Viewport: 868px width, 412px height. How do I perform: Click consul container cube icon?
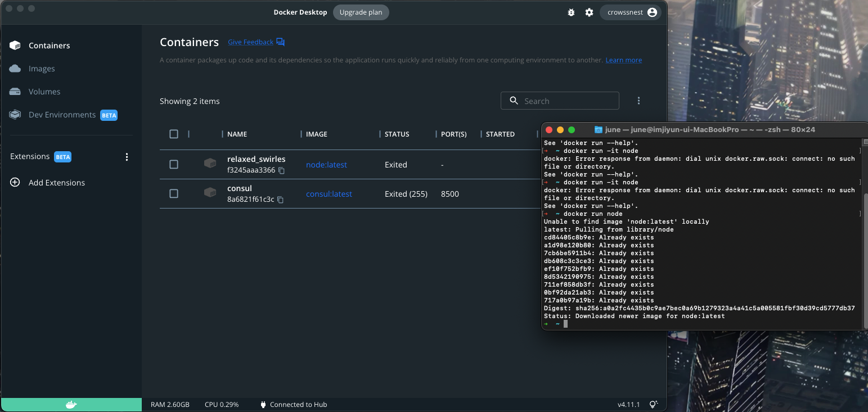point(210,193)
